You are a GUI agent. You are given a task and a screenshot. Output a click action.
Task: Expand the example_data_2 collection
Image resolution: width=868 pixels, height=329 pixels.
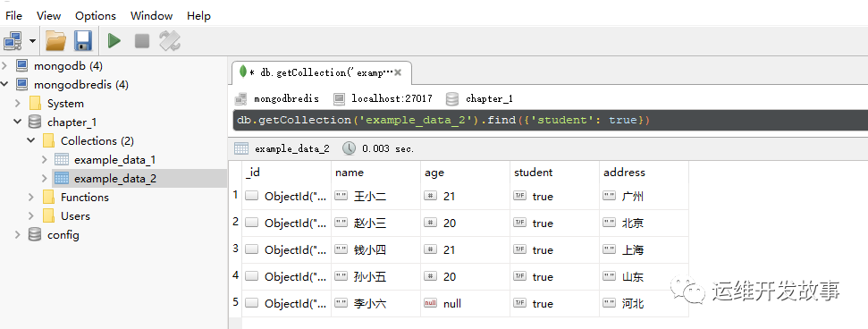(x=45, y=178)
